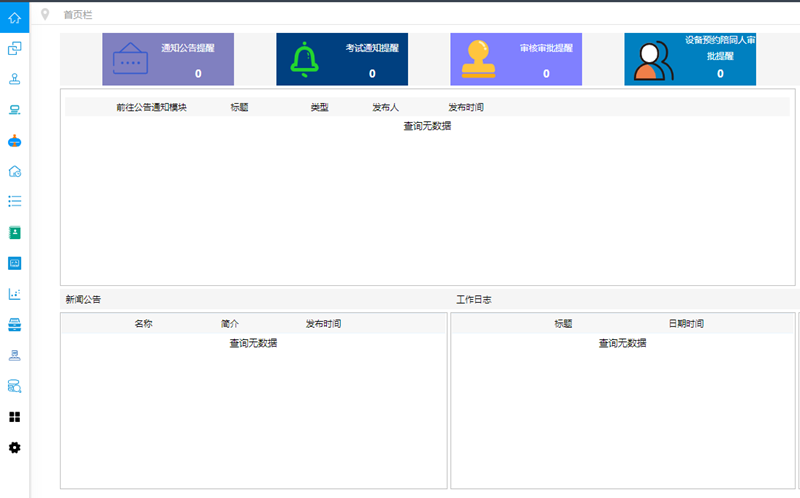This screenshot has height=498, width=800.
Task: Open the overlapping windows icon in sidebar
Action: coord(14,48)
